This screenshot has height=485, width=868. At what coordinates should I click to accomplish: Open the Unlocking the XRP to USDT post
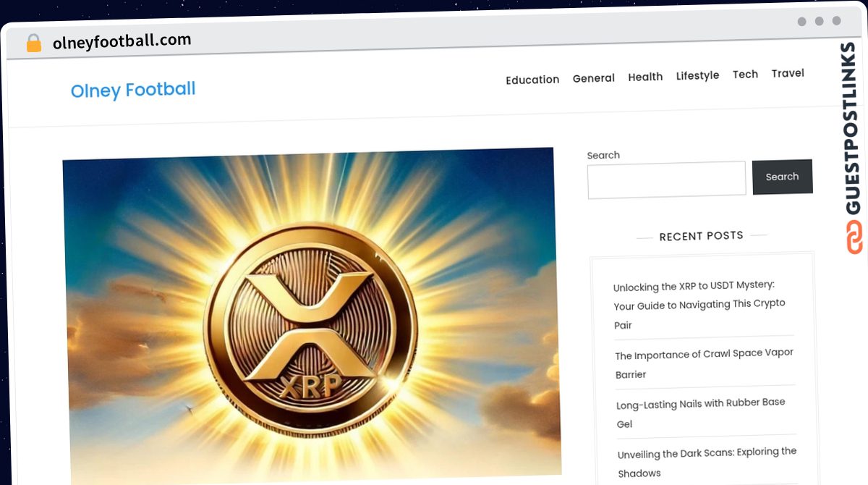coord(699,305)
